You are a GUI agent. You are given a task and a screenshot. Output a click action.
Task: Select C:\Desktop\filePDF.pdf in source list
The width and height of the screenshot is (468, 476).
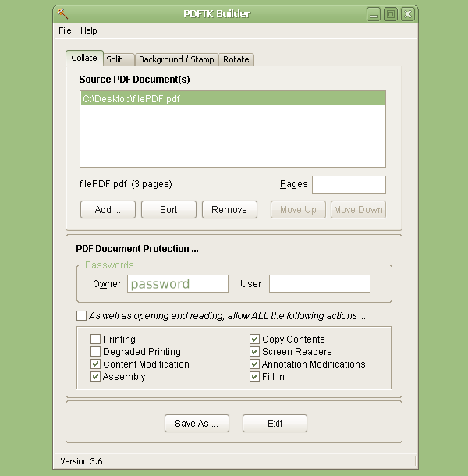click(232, 98)
